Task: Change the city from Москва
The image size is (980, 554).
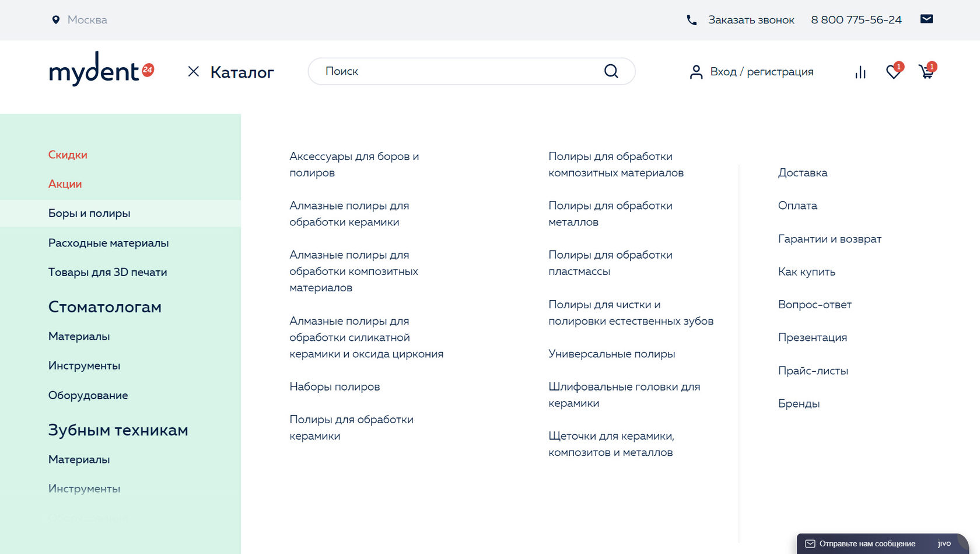Action: (x=86, y=19)
